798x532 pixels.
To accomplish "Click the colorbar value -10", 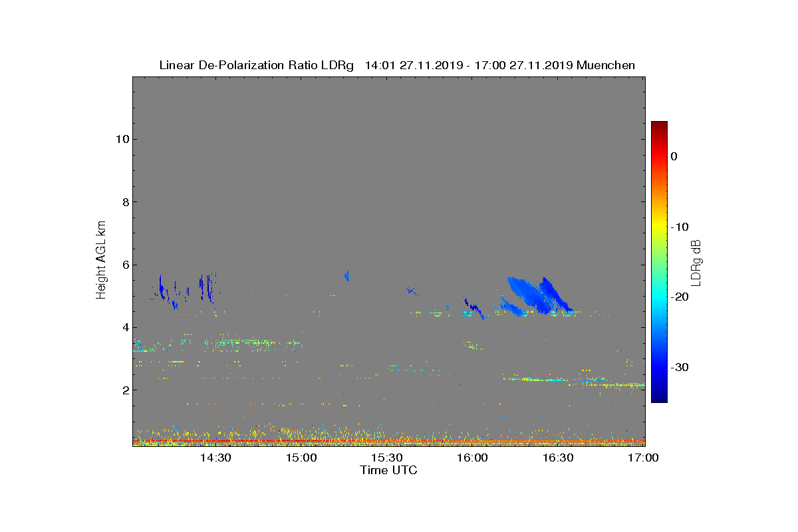I will tap(680, 227).
